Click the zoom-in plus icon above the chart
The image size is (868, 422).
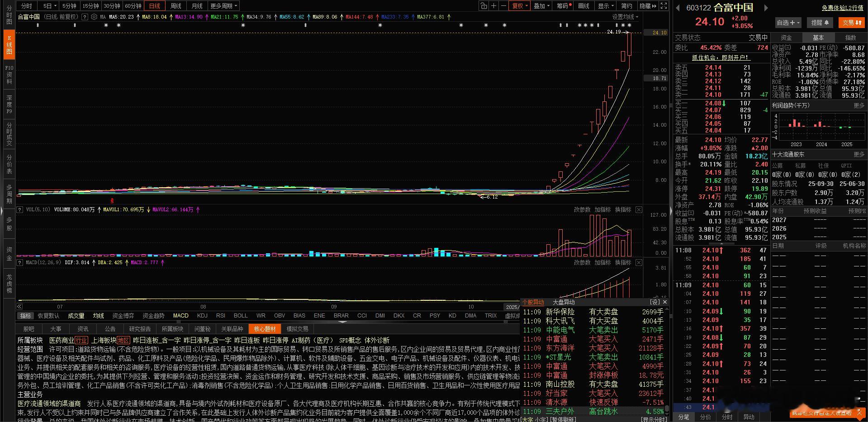tap(494, 6)
